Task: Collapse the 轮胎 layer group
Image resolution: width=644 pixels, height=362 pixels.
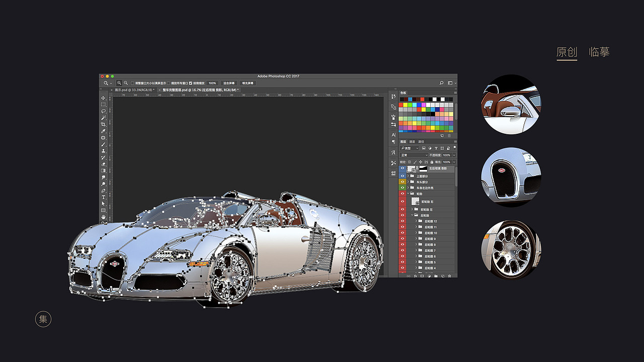Action: [408, 194]
